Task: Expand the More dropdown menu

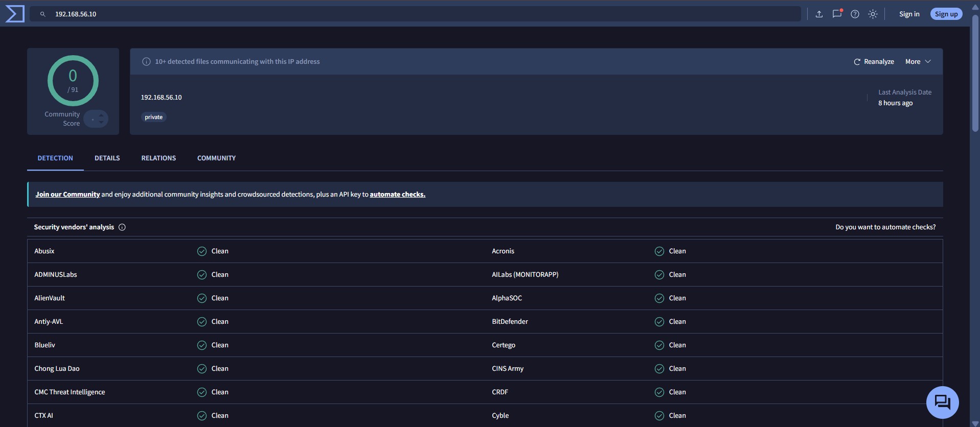Action: [x=918, y=62]
